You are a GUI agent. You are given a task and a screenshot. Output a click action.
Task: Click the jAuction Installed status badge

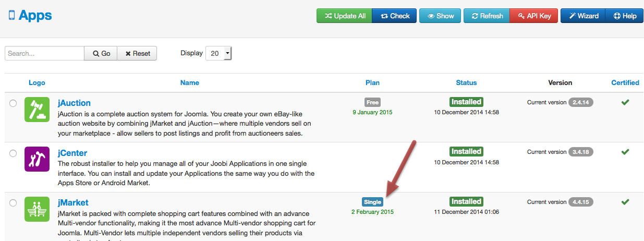pos(466,102)
